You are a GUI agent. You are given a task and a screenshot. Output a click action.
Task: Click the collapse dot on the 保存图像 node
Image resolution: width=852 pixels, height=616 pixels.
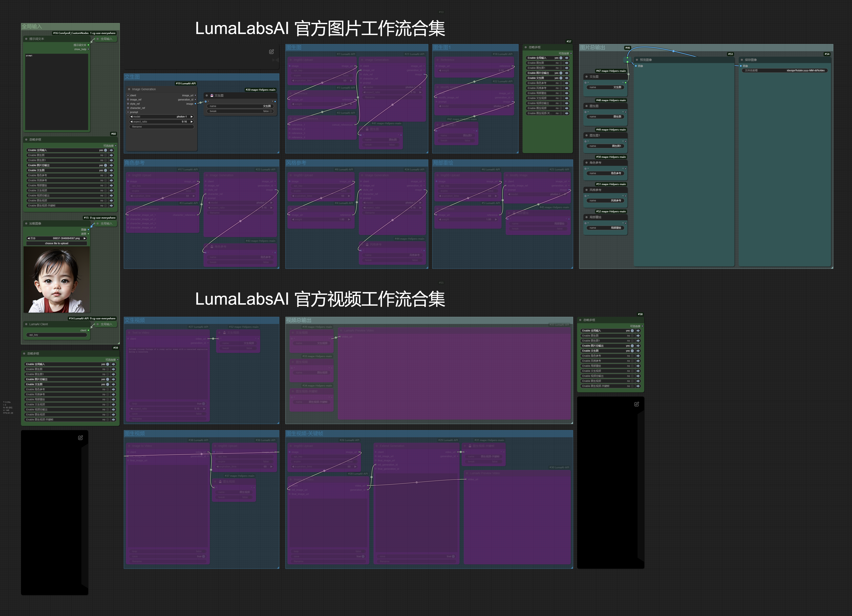[742, 60]
